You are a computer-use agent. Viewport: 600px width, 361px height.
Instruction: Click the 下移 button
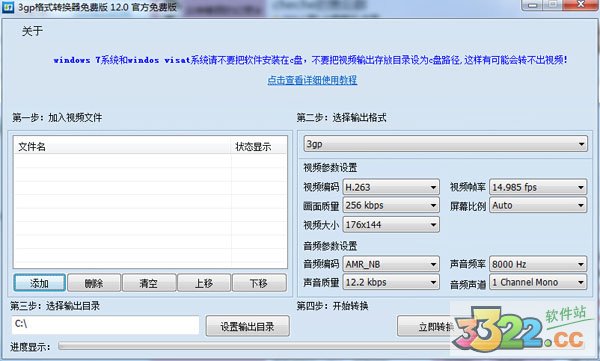point(259,283)
